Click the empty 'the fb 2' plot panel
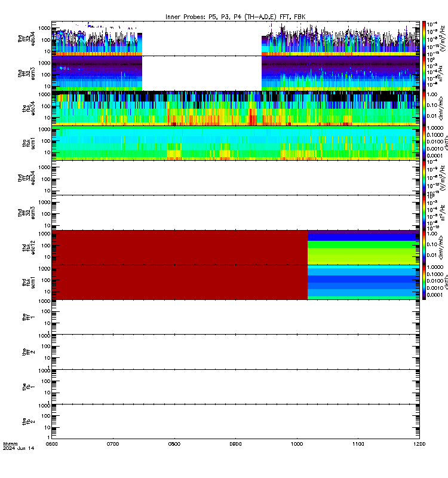448x478 pixels. (x=235, y=422)
